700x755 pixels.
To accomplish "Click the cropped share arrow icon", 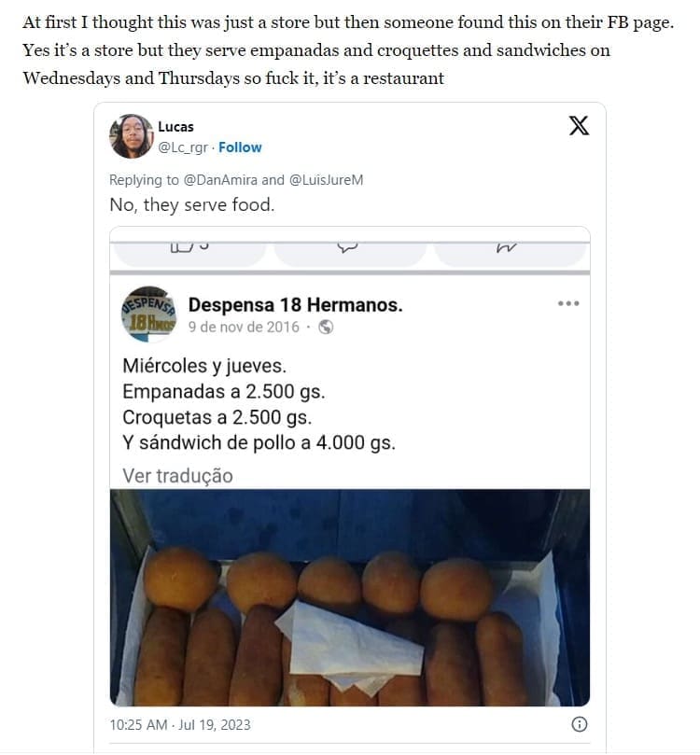I will coord(507,247).
